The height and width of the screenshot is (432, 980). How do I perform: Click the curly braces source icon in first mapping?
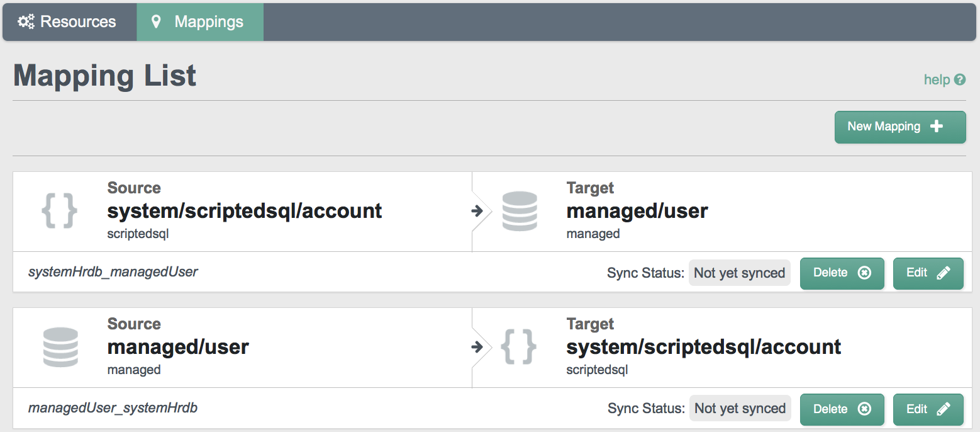pyautogui.click(x=60, y=211)
